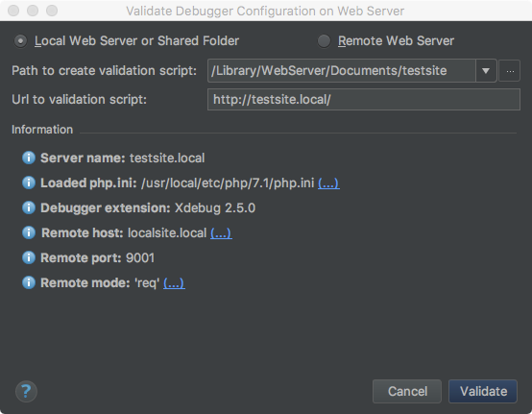This screenshot has height=414, width=532.
Task: Open the details link after localsite.local
Action: [x=221, y=233]
